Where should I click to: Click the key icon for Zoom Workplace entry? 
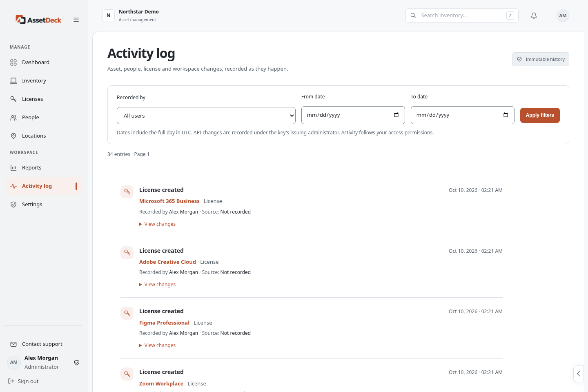127,374
